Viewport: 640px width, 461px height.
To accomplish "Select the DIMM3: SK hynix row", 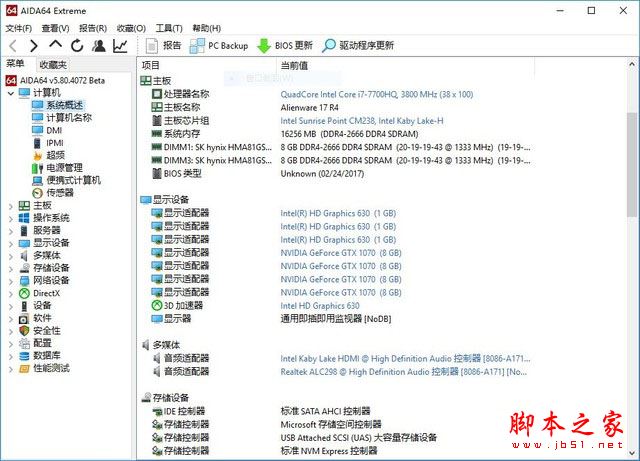I will click(x=341, y=160).
